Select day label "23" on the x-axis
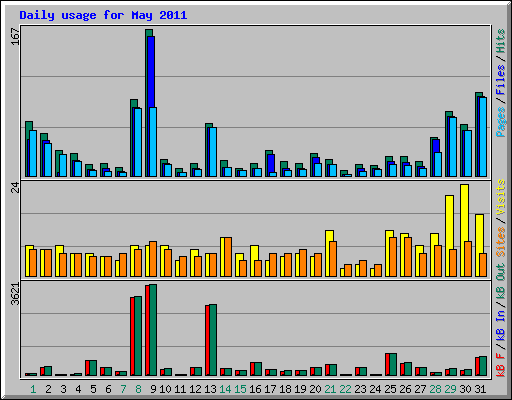This screenshot has height=400, width=512. point(360,389)
